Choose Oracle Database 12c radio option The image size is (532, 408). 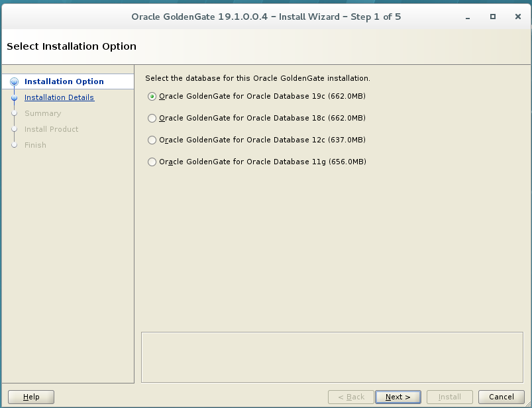(x=152, y=140)
